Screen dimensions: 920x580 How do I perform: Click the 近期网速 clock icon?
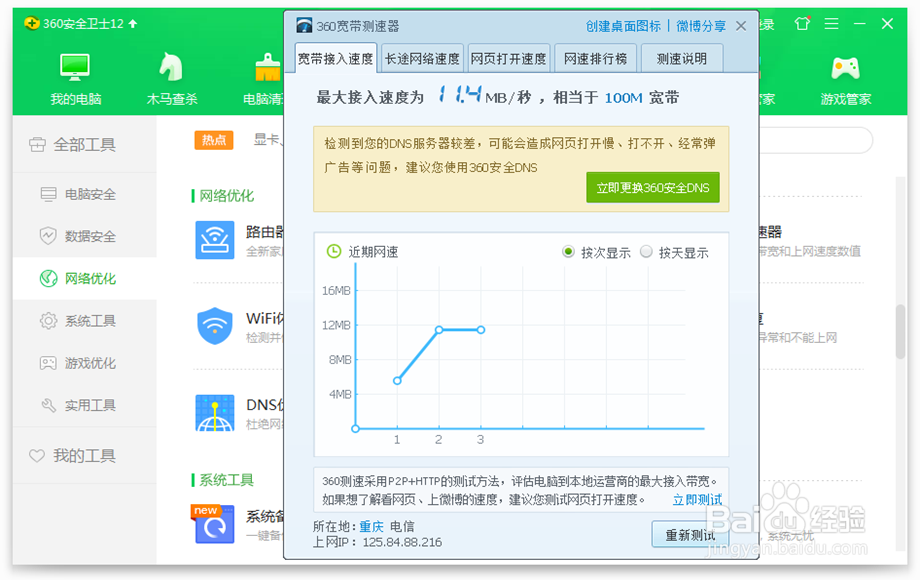pyautogui.click(x=333, y=252)
